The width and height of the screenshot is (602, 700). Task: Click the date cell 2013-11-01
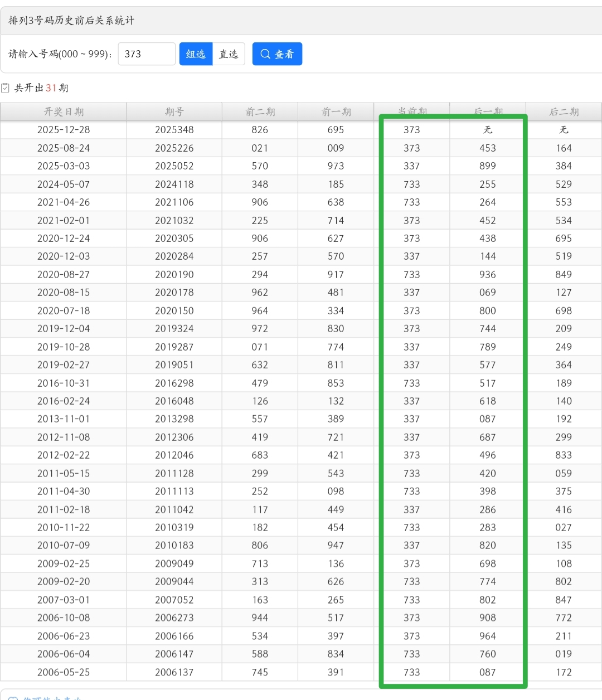[64, 419]
